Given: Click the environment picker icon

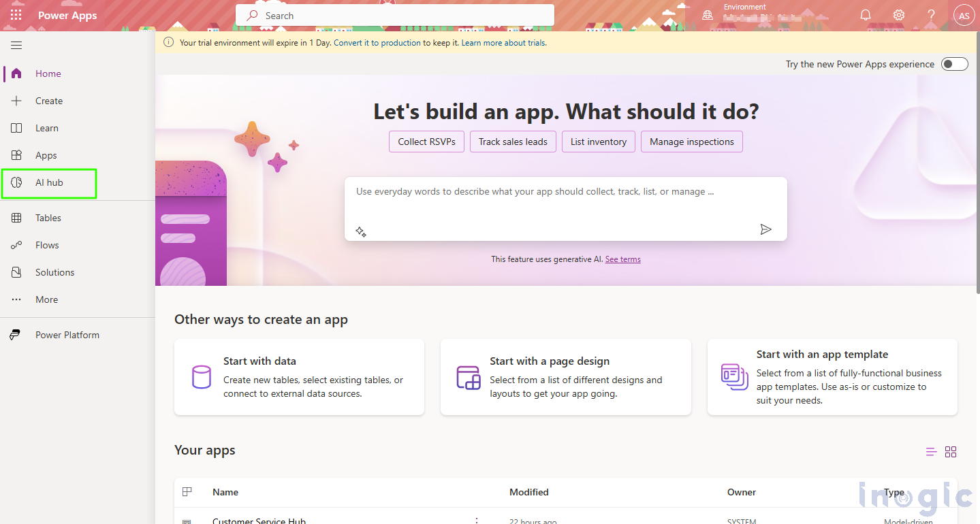Looking at the screenshot, I should 708,15.
